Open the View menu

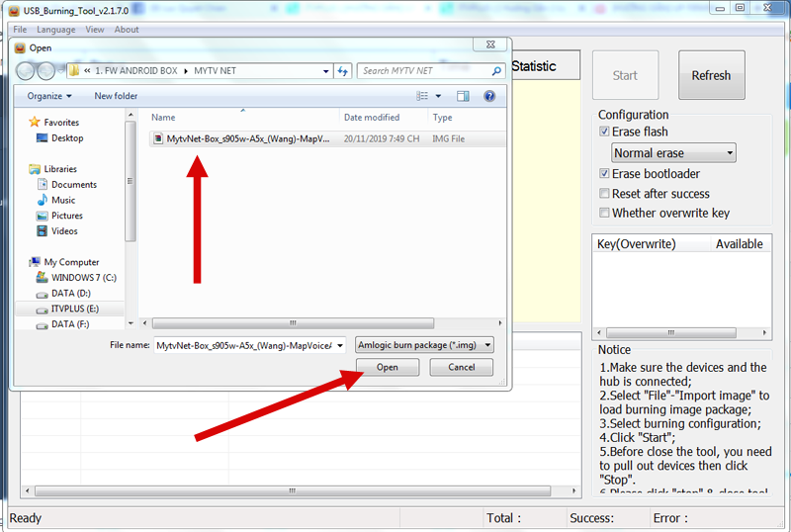[94, 30]
